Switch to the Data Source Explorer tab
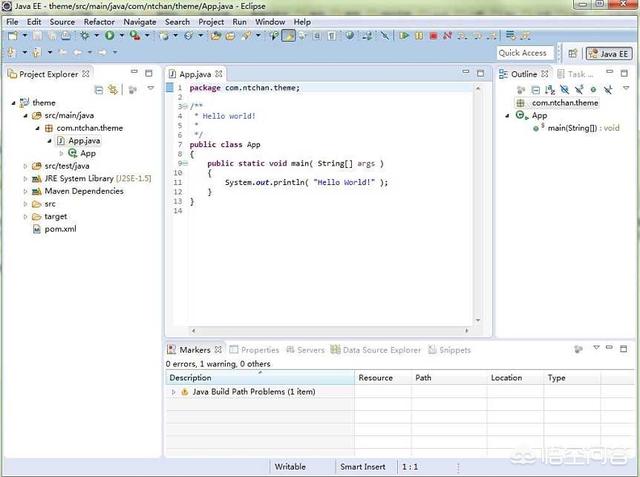640x477 pixels. point(381,350)
